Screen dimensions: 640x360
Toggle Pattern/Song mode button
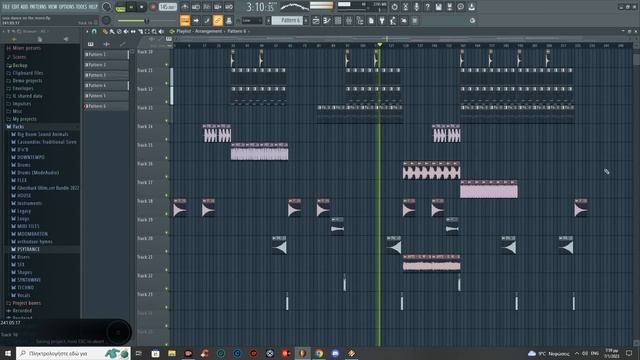[x=120, y=8]
